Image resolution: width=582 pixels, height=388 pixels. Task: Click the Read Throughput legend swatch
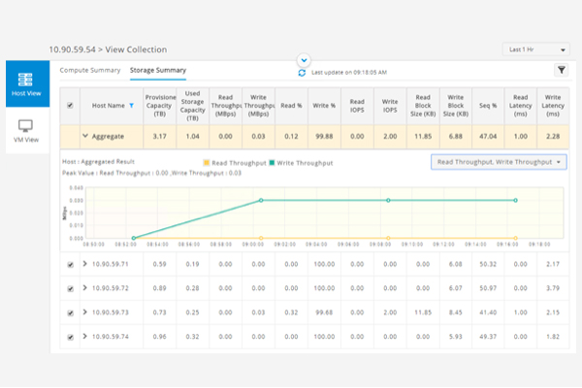pyautogui.click(x=206, y=163)
